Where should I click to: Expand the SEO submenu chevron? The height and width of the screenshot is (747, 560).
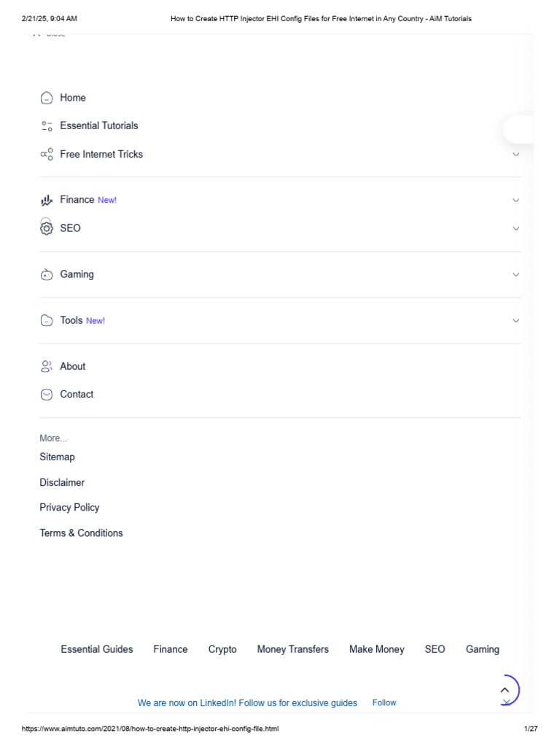pos(516,229)
